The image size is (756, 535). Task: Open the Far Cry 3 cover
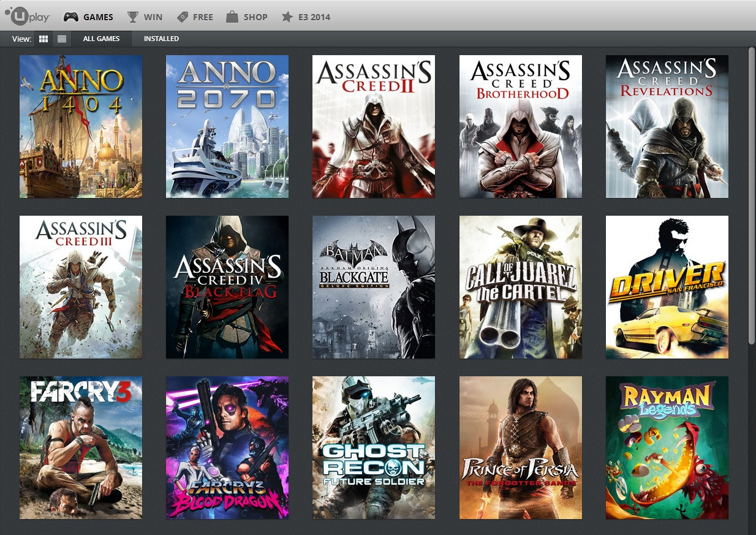81,447
